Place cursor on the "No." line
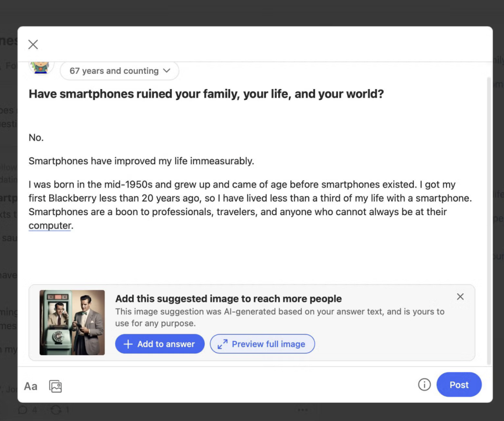Viewport: 504px width, 421px height. [36, 138]
